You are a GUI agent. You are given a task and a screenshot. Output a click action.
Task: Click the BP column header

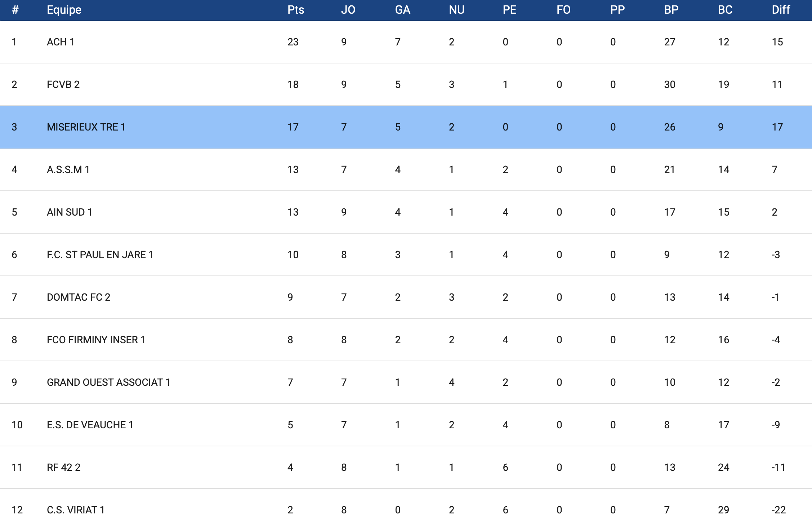[x=671, y=10]
